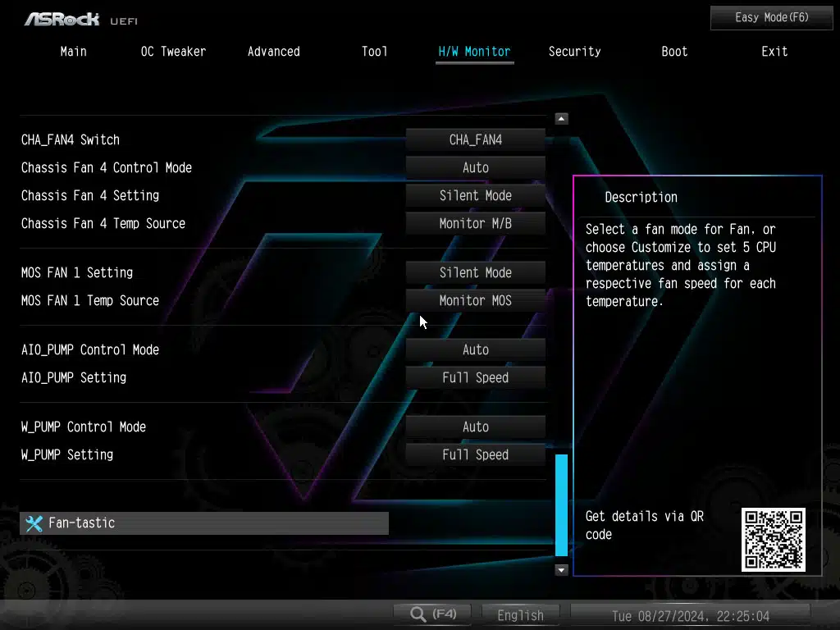Click the scroll up arrow icon
The height and width of the screenshot is (630, 840).
pyautogui.click(x=561, y=119)
